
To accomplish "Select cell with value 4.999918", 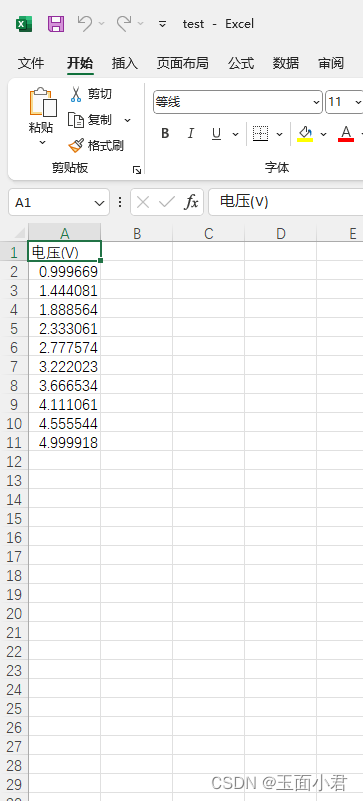I will 64,442.
